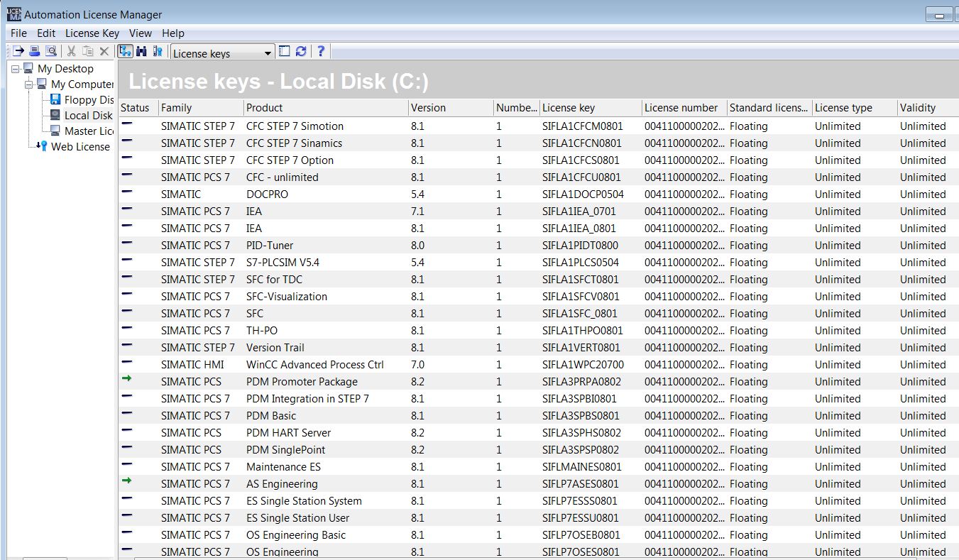Click the Print toolbar icon

(34, 51)
